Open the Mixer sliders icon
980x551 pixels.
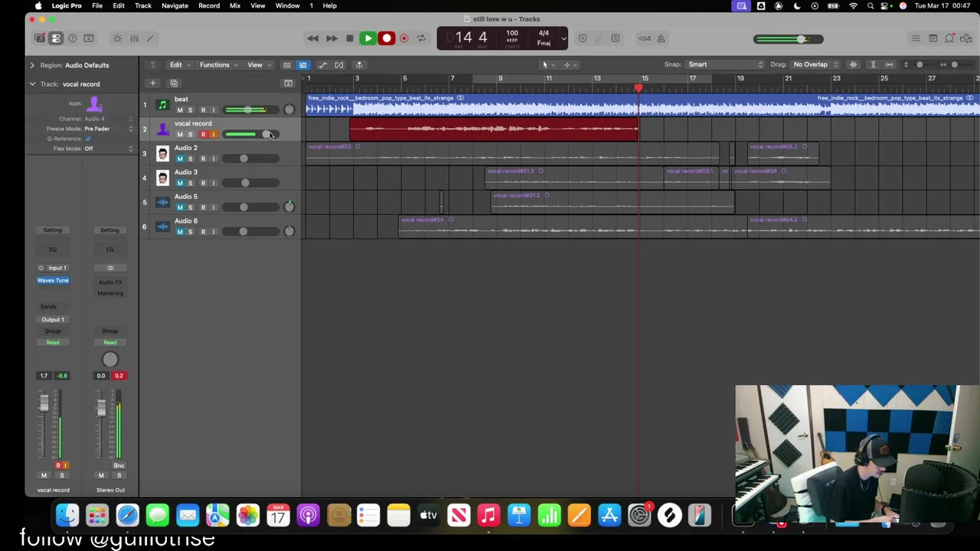(134, 38)
